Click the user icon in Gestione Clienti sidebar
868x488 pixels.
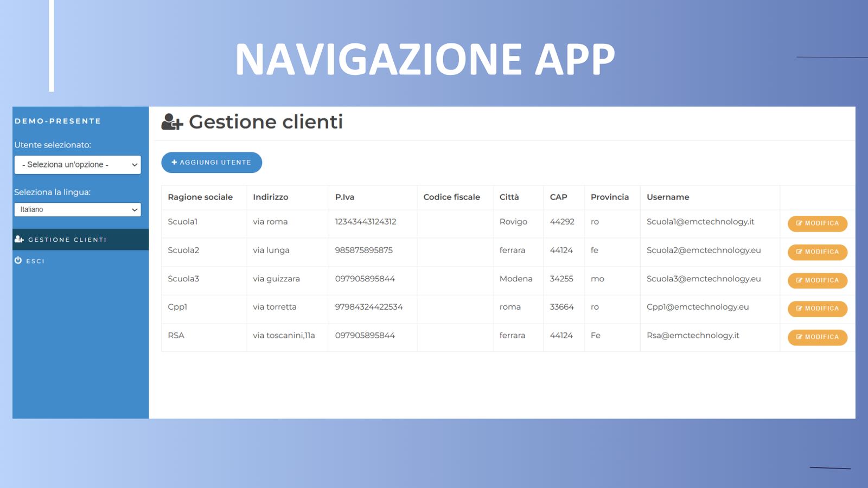[20, 239]
